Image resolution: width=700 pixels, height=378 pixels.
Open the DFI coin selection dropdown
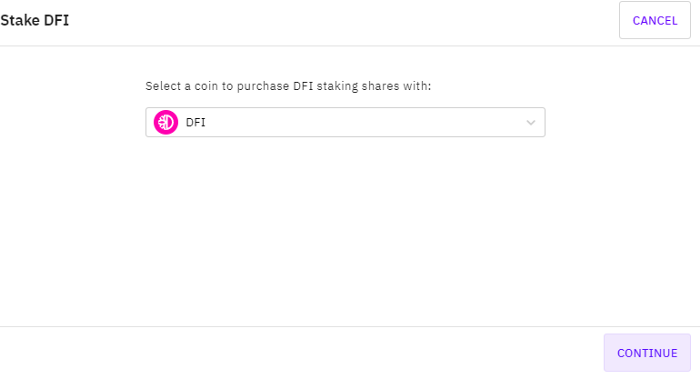[345, 122]
